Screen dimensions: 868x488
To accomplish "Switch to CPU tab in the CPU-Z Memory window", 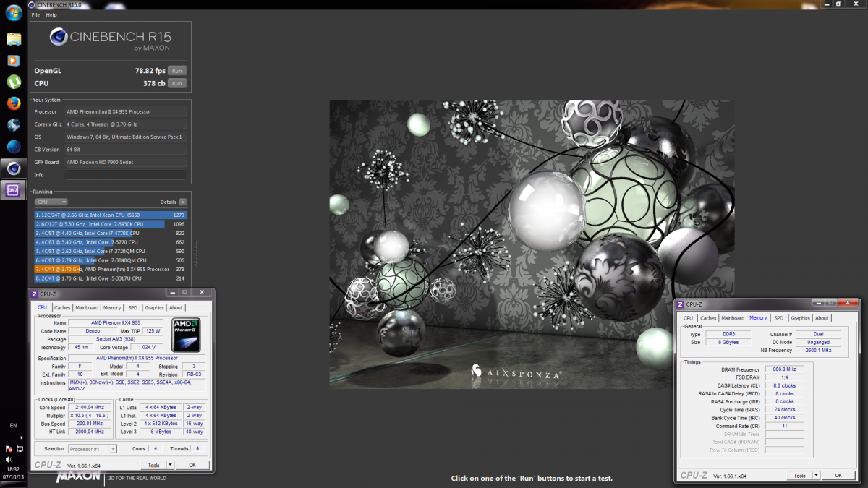I will click(x=689, y=318).
